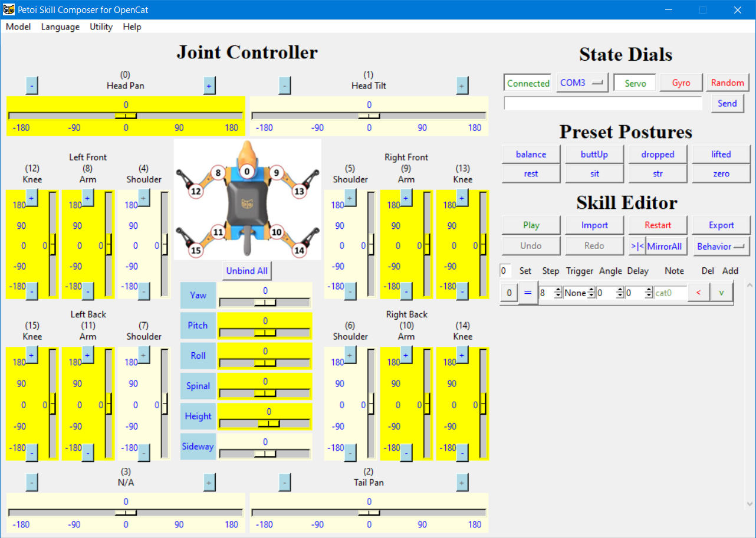Increase Left Back Shoulder (7) with plus button
756x538 pixels.
144,355
